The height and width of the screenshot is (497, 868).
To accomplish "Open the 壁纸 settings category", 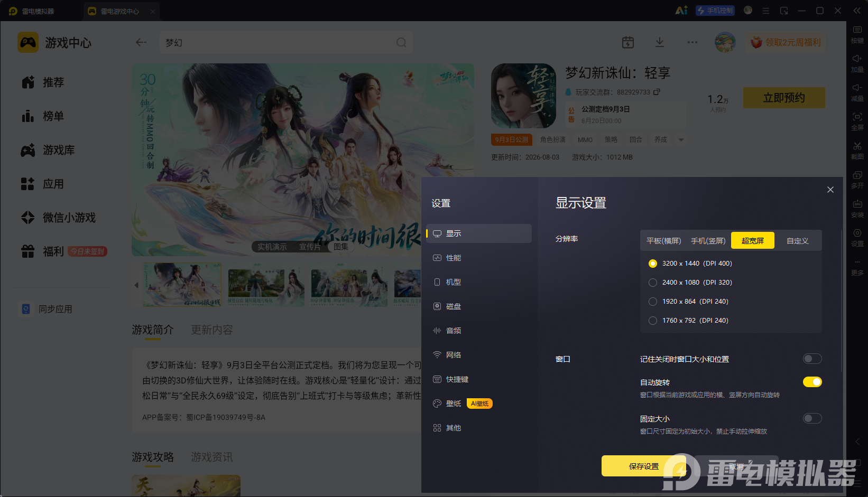I will pyautogui.click(x=479, y=404).
